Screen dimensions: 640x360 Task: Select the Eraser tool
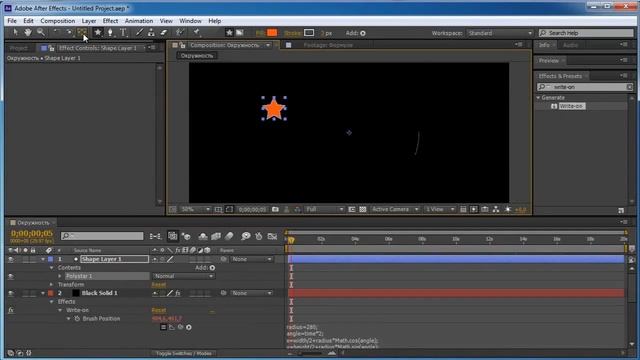point(164,32)
